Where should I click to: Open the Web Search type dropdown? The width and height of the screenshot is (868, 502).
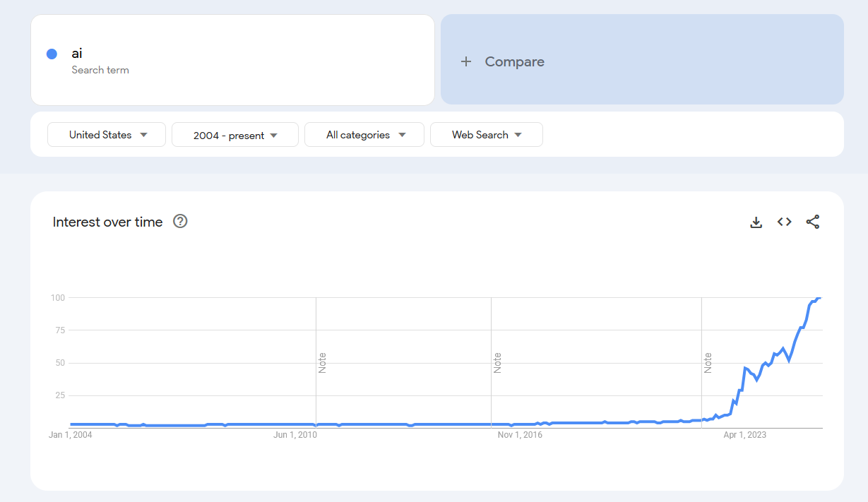pyautogui.click(x=487, y=135)
